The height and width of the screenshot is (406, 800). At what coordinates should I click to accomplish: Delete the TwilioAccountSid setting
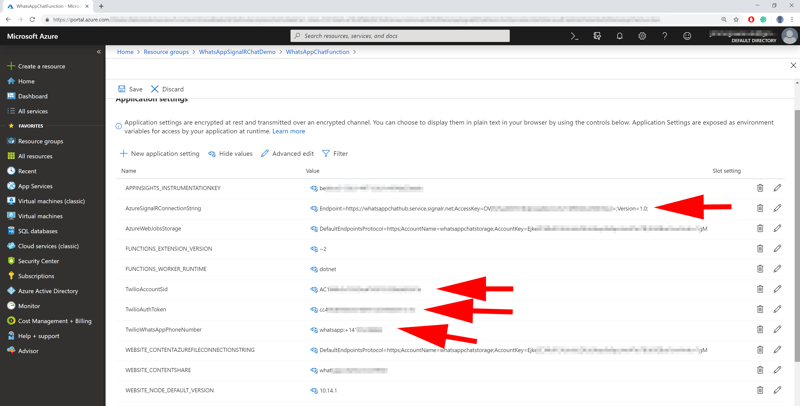(760, 289)
